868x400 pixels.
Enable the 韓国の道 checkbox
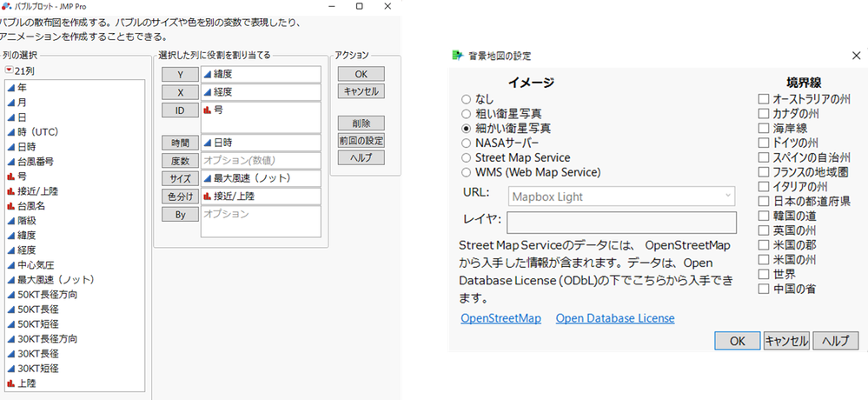tap(764, 216)
